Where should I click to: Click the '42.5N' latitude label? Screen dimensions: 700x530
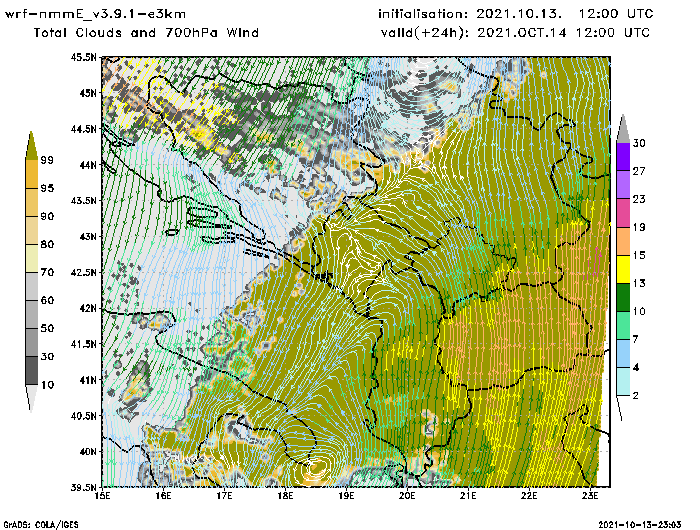click(x=83, y=272)
